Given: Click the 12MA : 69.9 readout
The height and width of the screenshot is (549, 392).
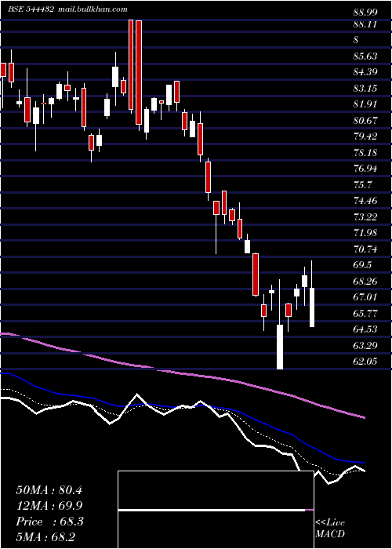Looking at the screenshot, I should point(49,506).
